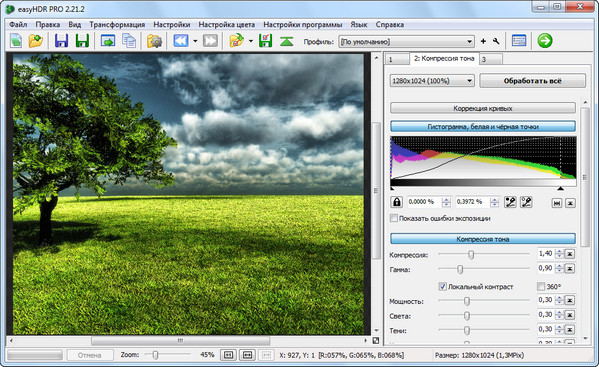The image size is (599, 367).
Task: Open the 1280x1024 (100%) size dropdown
Action: click(x=432, y=81)
